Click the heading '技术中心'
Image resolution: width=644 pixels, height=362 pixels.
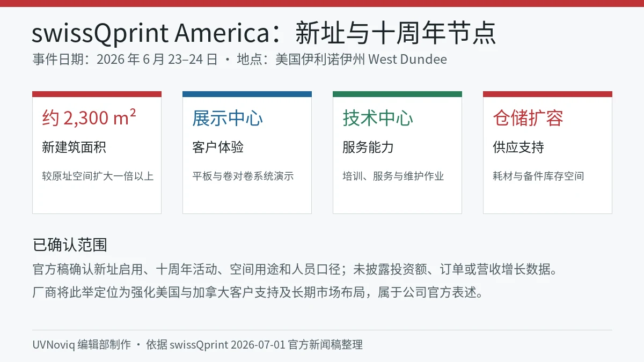[378, 118]
